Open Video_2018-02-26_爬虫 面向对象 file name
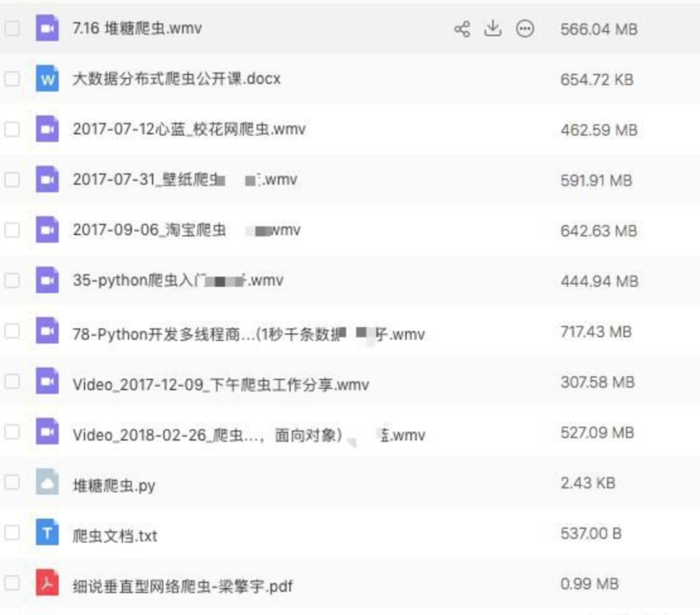The width and height of the screenshot is (700, 615). point(249,435)
